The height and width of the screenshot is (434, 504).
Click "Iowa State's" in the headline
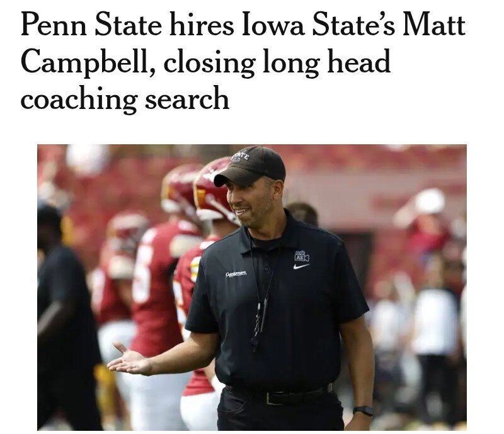(x=318, y=25)
